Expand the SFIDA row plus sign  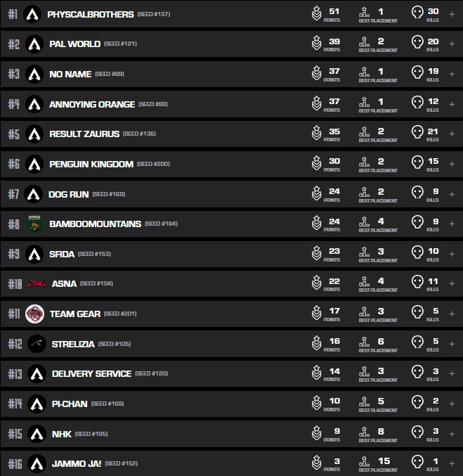[452, 253]
